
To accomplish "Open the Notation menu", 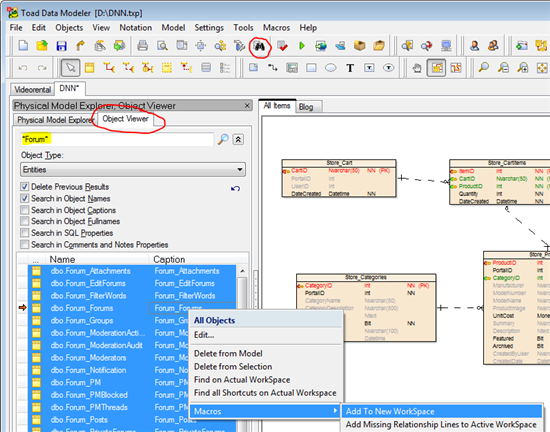I will click(136, 28).
